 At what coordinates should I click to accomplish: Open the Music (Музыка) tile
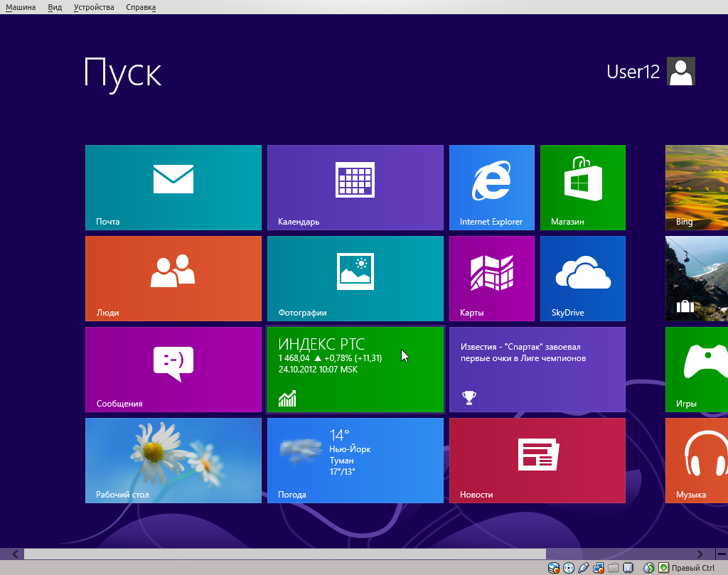[697, 461]
